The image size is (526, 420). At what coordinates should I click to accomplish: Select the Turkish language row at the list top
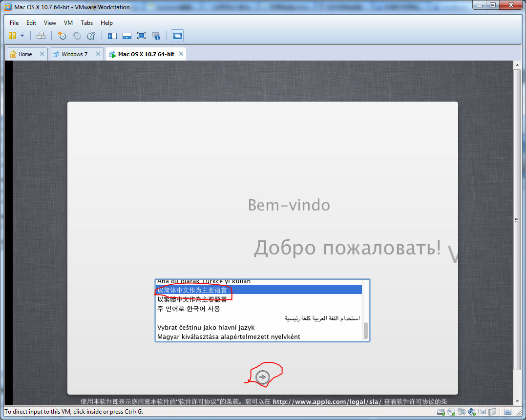(x=259, y=282)
